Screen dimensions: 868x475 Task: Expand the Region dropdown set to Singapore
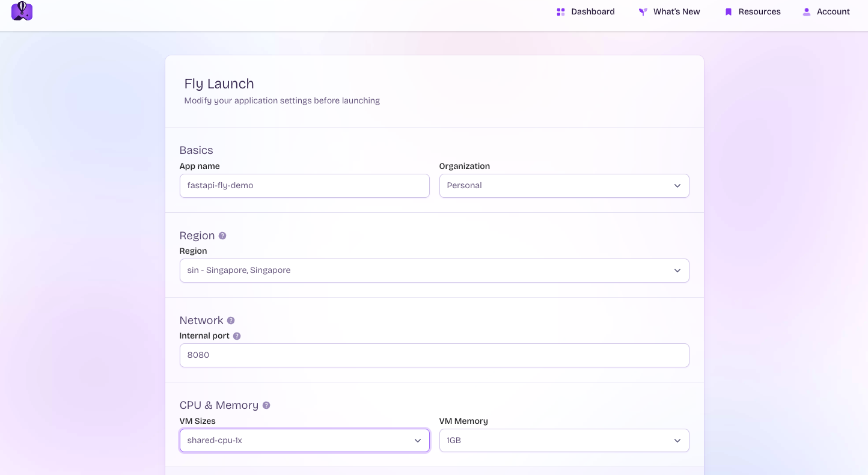(x=434, y=271)
